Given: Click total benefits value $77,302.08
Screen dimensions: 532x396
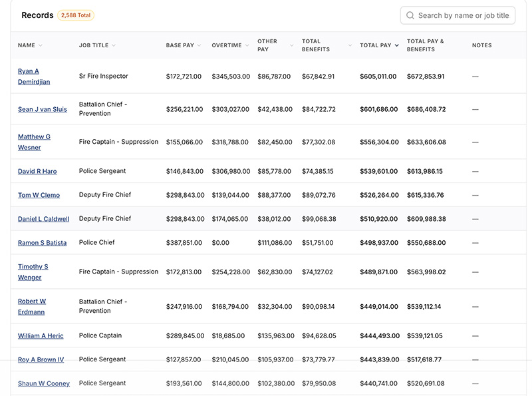Looking at the screenshot, I should click(x=319, y=142).
